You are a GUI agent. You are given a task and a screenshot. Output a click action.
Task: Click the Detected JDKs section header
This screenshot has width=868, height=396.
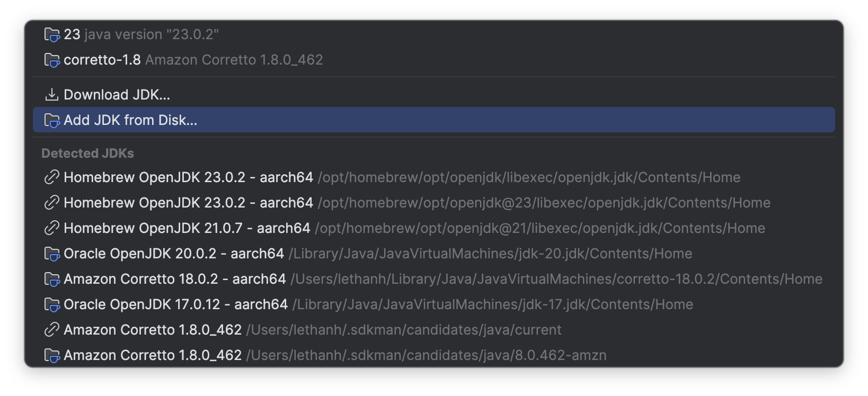click(87, 153)
